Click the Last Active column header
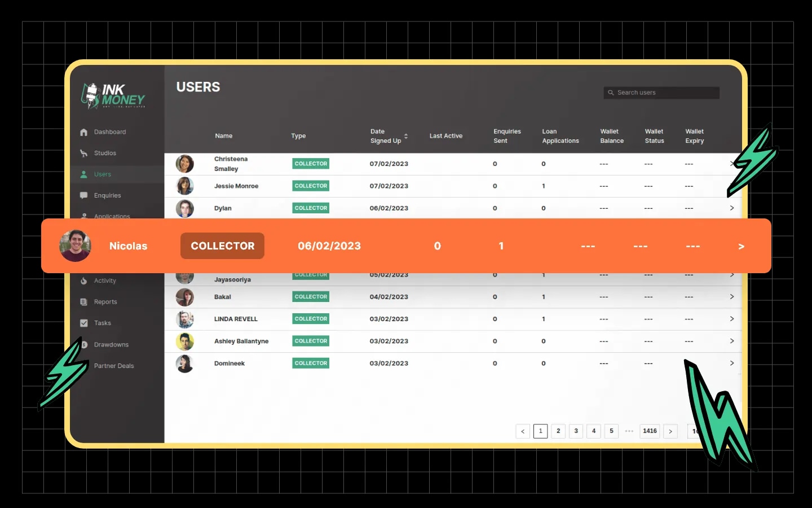 pyautogui.click(x=446, y=136)
